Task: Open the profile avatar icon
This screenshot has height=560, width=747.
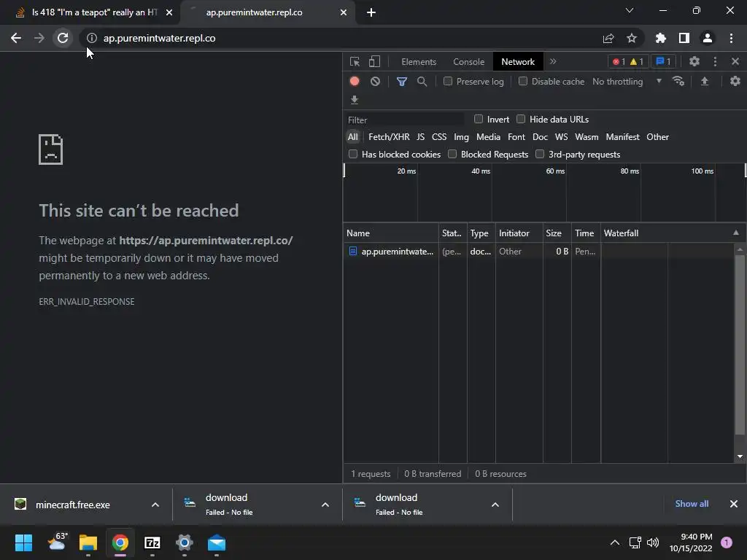Action: click(708, 38)
